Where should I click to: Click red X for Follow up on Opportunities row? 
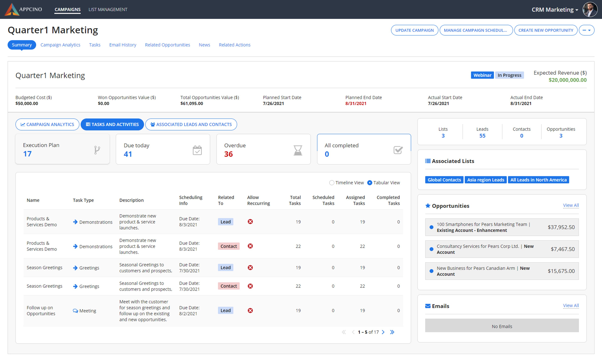tap(250, 310)
